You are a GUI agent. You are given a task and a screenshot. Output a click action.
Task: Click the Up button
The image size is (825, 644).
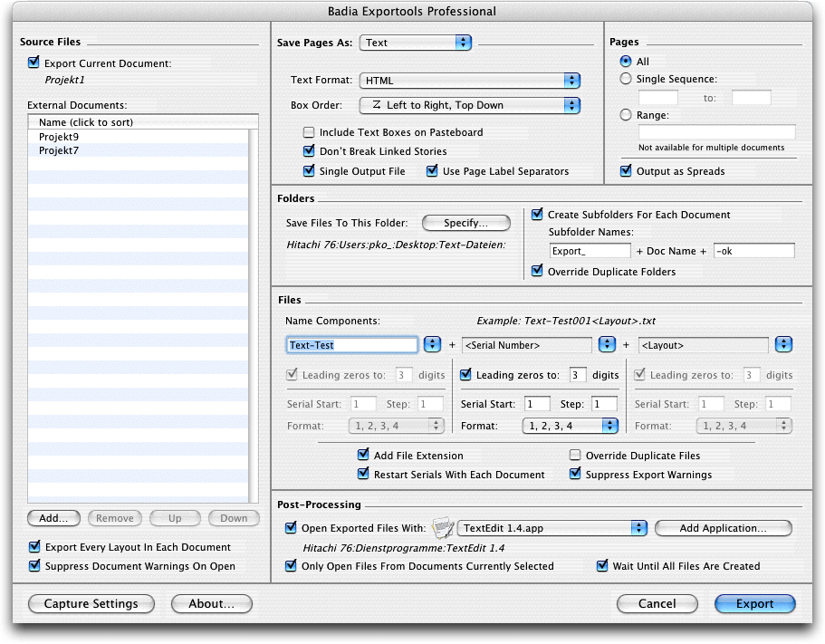pyautogui.click(x=175, y=518)
